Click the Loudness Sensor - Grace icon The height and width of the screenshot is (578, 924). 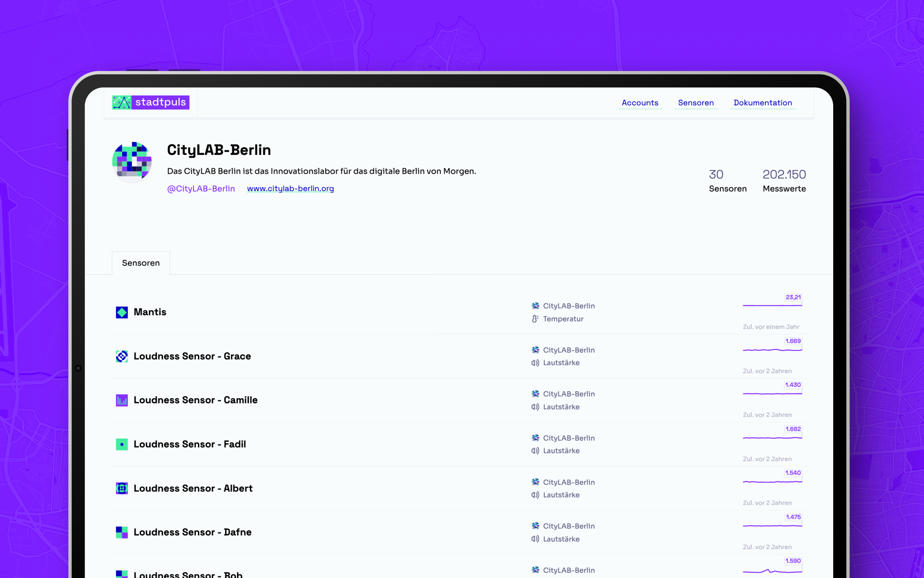pyautogui.click(x=122, y=356)
